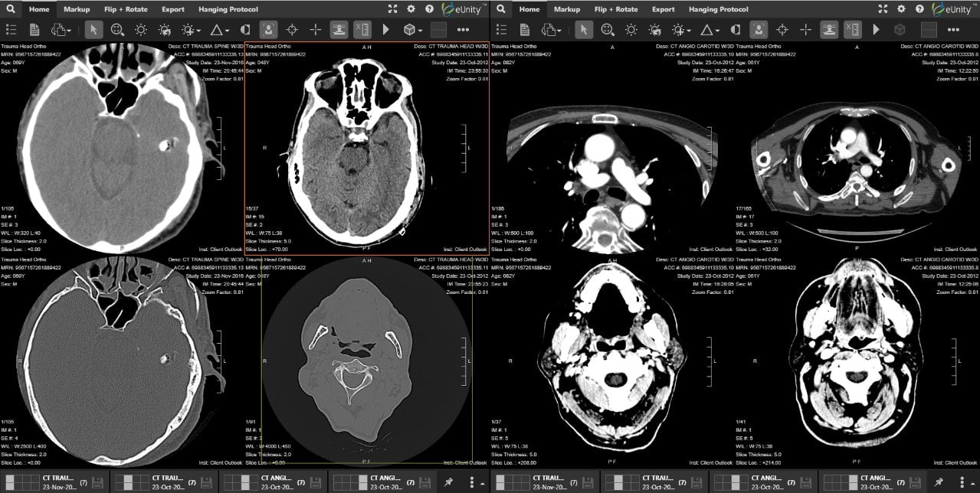Enter fullscreen in the right viewer
Viewport: 980px width, 493px height.
click(883, 9)
